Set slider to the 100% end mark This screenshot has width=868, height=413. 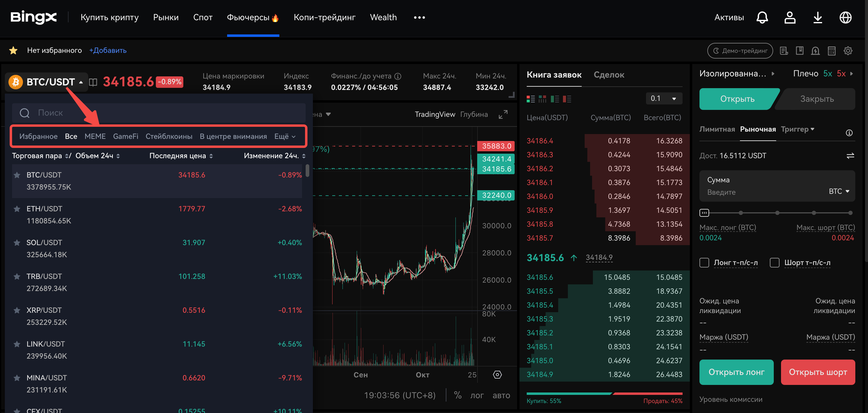pyautogui.click(x=850, y=213)
